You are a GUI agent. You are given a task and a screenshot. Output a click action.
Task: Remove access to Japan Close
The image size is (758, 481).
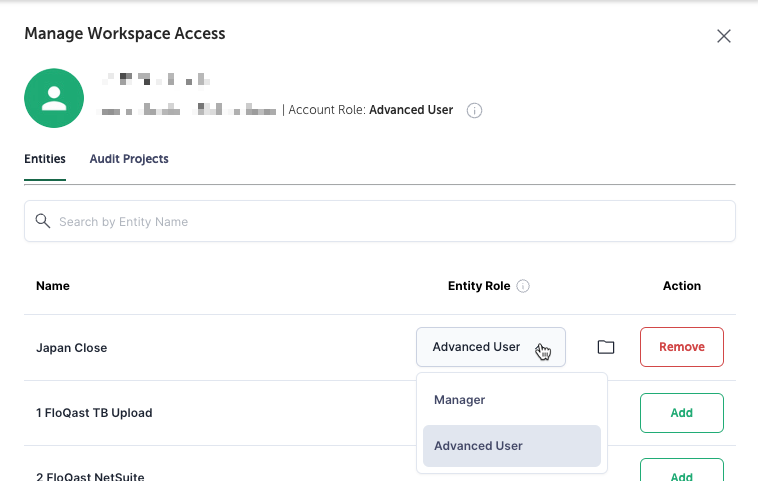tap(681, 347)
